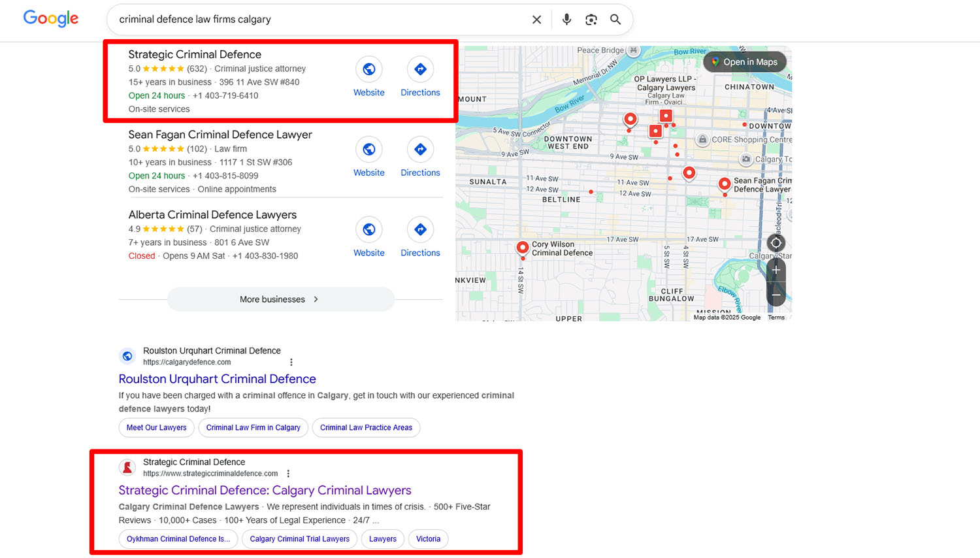Click the microphone icon for voice search

pos(566,19)
